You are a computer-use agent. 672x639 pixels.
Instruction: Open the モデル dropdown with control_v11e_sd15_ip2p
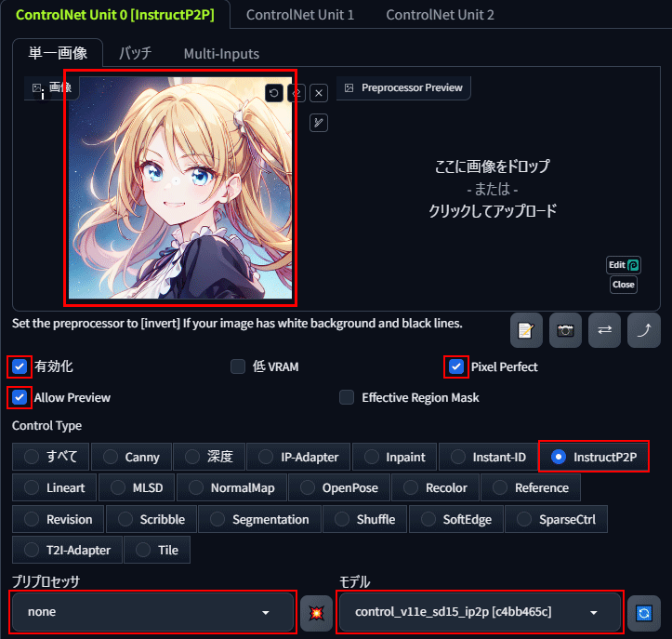coord(480,612)
